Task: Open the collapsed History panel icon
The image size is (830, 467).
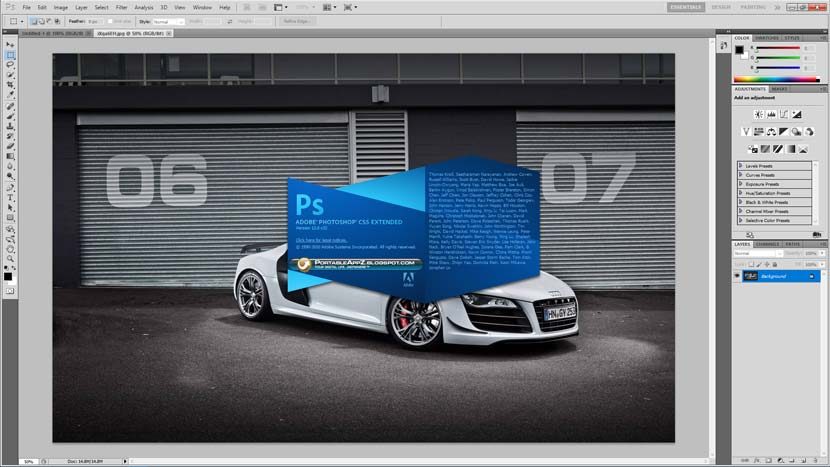Action: (x=724, y=46)
